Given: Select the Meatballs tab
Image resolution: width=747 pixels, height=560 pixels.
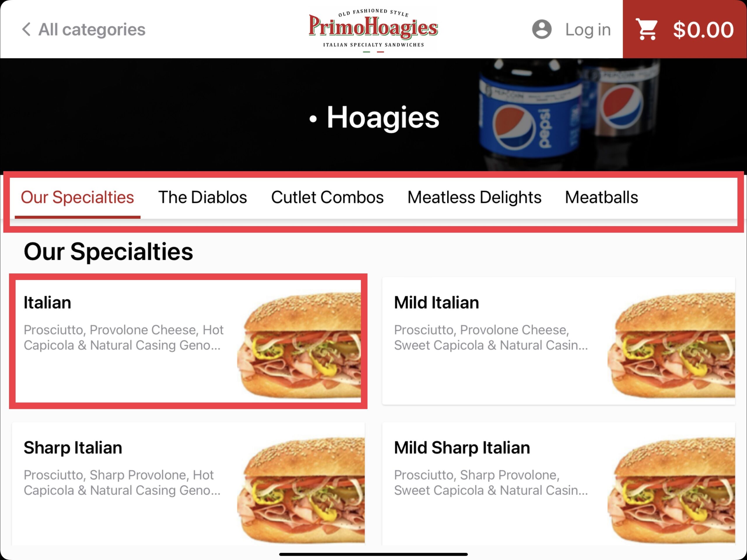Looking at the screenshot, I should pyautogui.click(x=601, y=196).
